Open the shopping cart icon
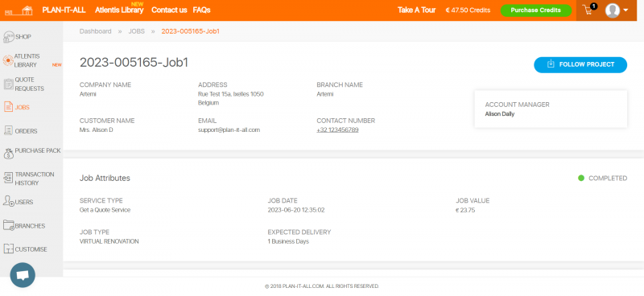Viewport: 644px width, 296px height. pyautogui.click(x=589, y=10)
